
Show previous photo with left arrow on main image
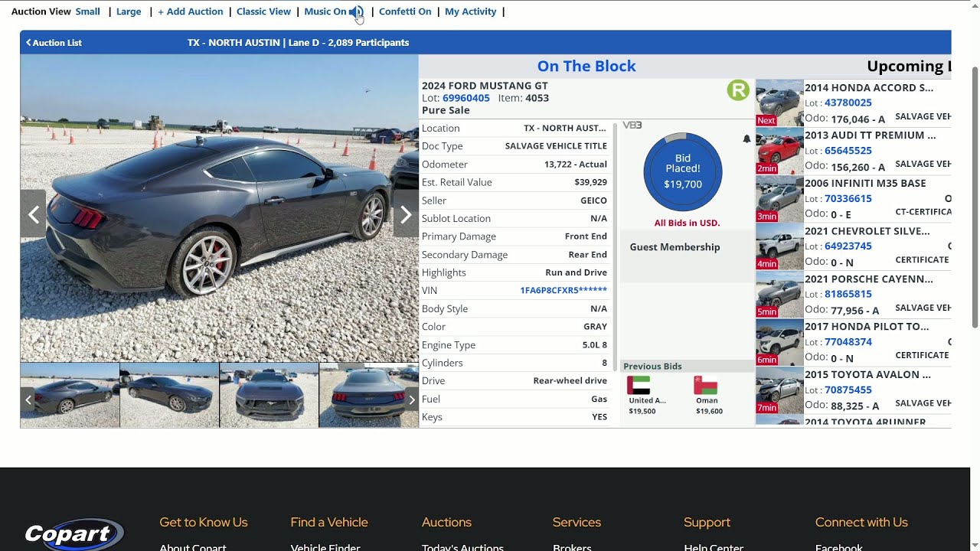point(33,215)
